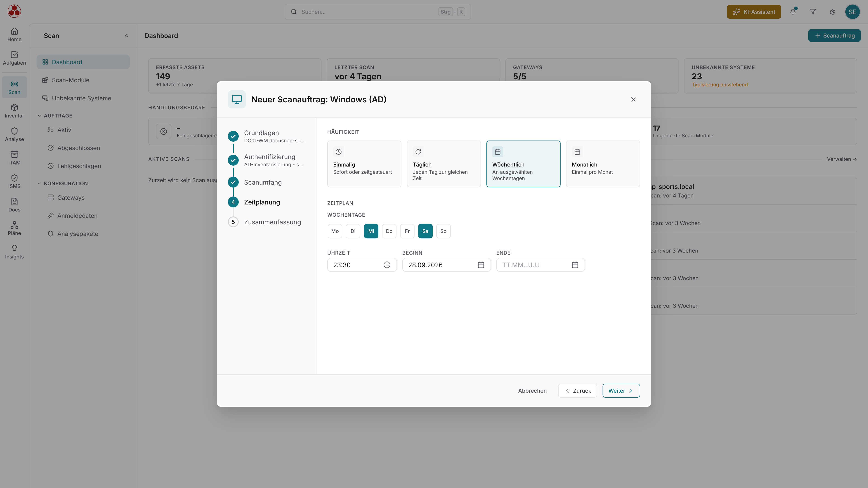The height and width of the screenshot is (488, 868).
Task: Deselect weekday Sa
Action: click(x=425, y=231)
